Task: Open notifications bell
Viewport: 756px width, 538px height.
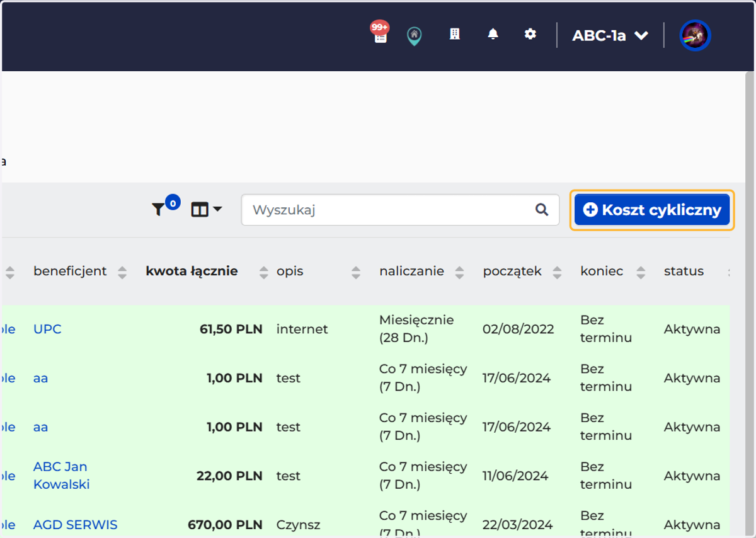Action: [493, 34]
